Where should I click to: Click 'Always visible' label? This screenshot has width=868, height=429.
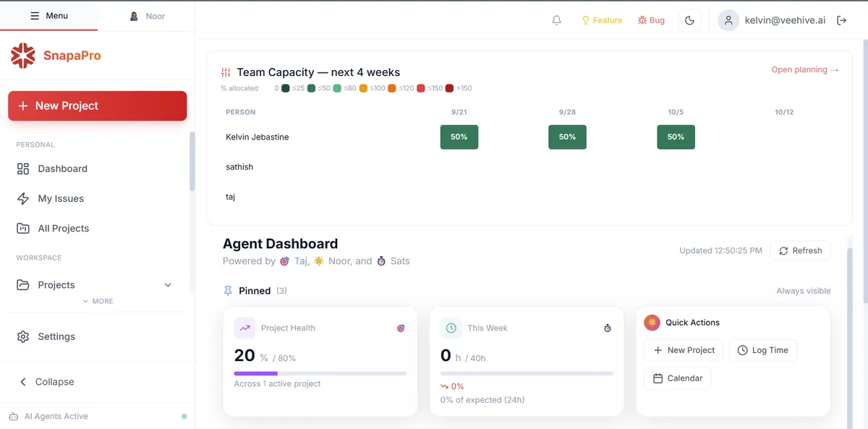[x=804, y=291]
